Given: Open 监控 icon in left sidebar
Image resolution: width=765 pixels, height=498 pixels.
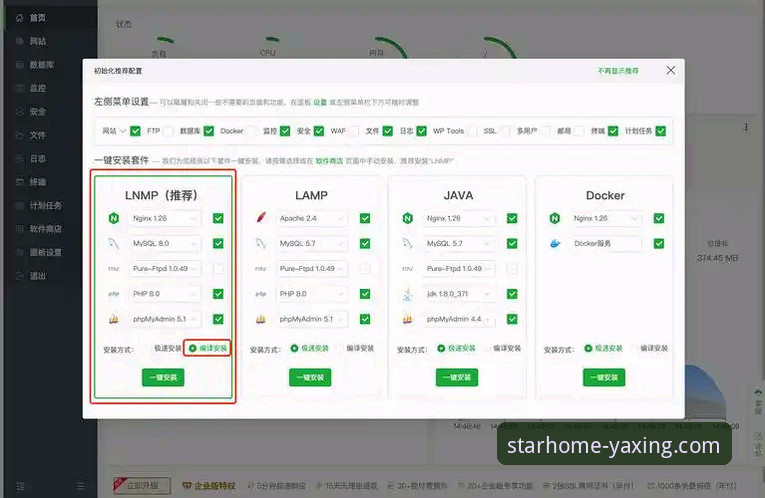Looking at the screenshot, I should coord(20,88).
